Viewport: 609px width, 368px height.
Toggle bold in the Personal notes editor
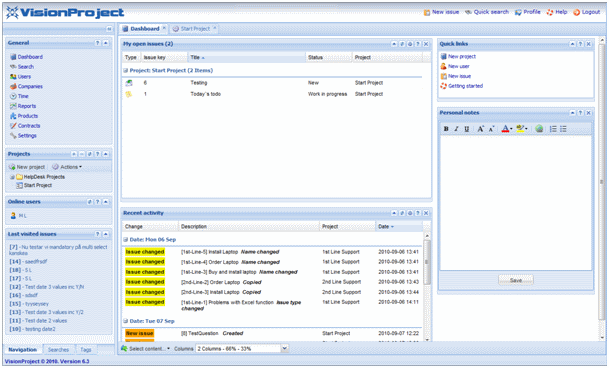pyautogui.click(x=446, y=129)
